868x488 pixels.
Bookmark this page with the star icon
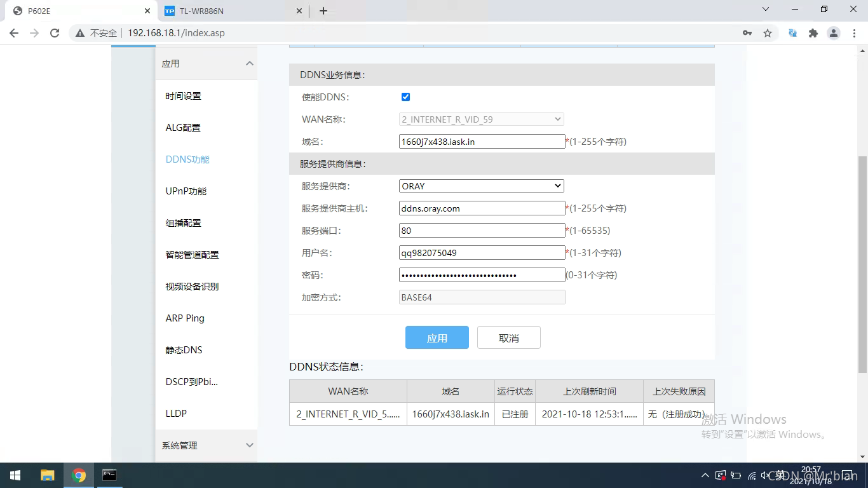(768, 33)
